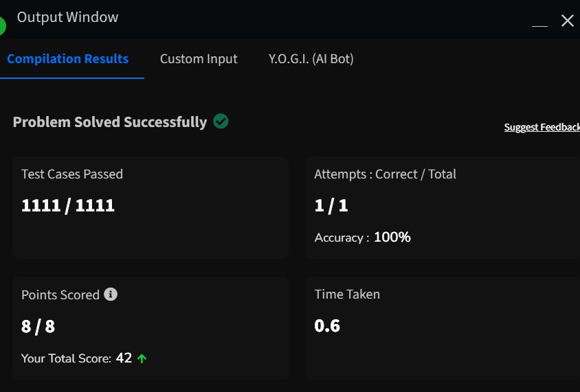This screenshot has width=580, height=392.
Task: Click the green up-arrow beside total score
Action: (142, 358)
